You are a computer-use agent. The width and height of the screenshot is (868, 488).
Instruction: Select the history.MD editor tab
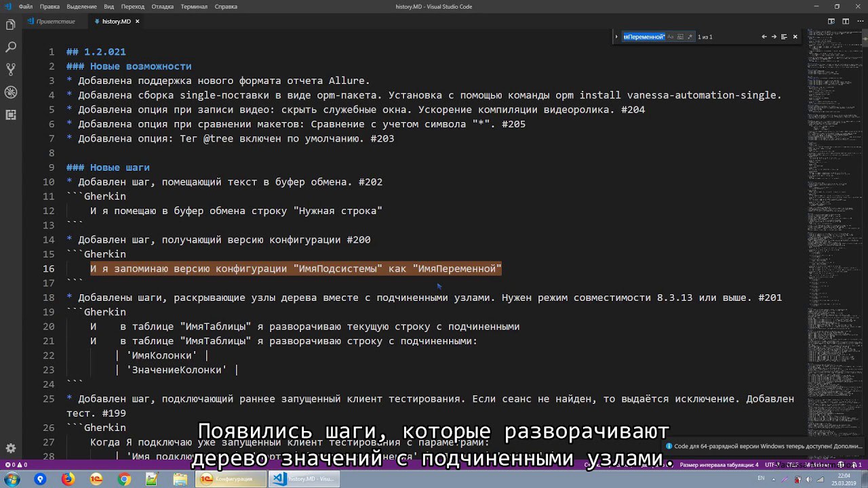[116, 22]
